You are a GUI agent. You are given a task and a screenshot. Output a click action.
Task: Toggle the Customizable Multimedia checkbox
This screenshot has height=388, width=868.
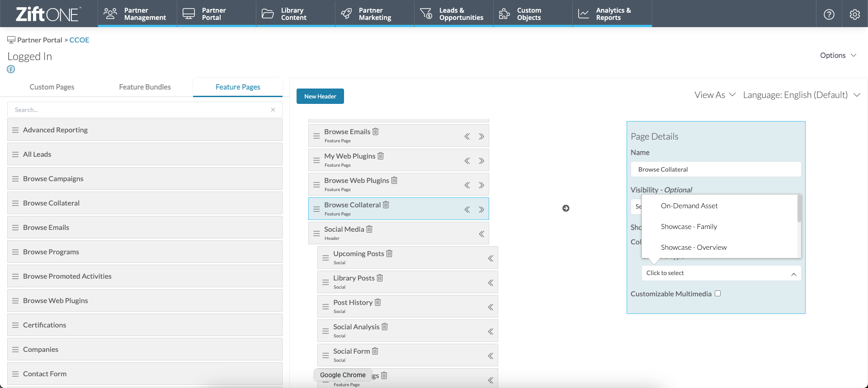coord(717,294)
